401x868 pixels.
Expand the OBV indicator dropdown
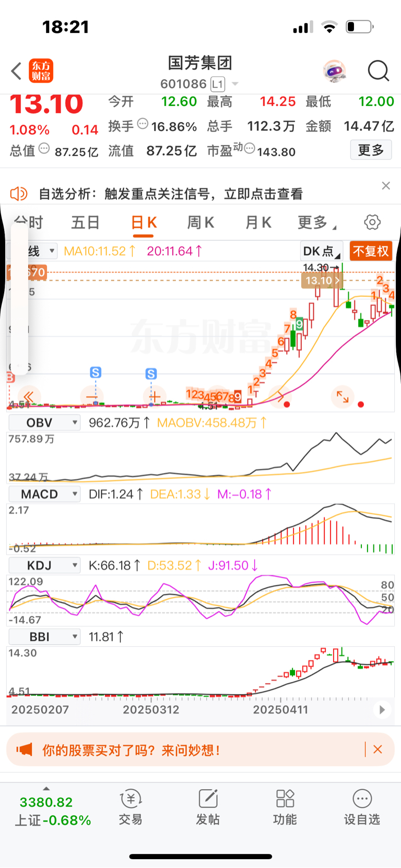[45, 423]
